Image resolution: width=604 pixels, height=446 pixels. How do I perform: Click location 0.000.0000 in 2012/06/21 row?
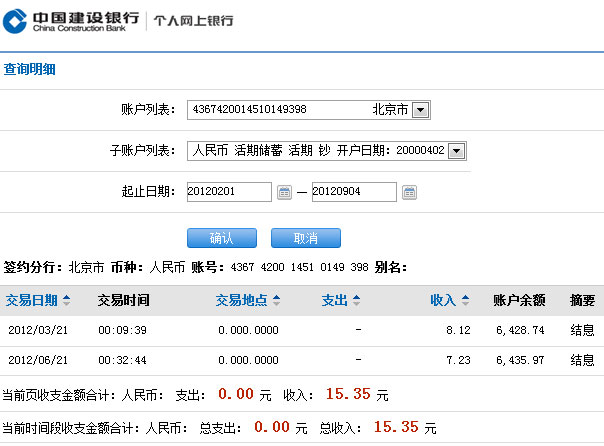248,360
